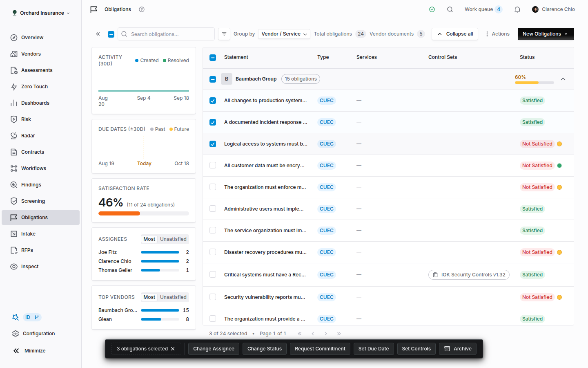The width and height of the screenshot is (588, 368).
Task: Open ID branch selector pill
Action: (32, 317)
